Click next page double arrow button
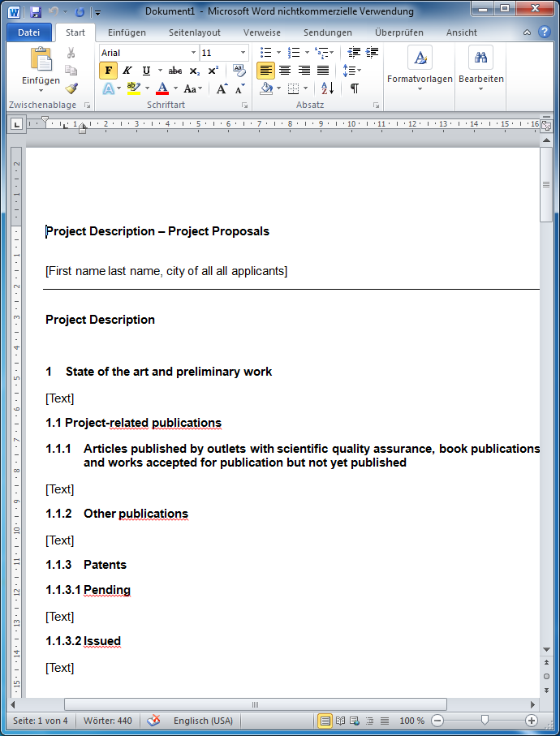560x736 pixels. pos(546,690)
